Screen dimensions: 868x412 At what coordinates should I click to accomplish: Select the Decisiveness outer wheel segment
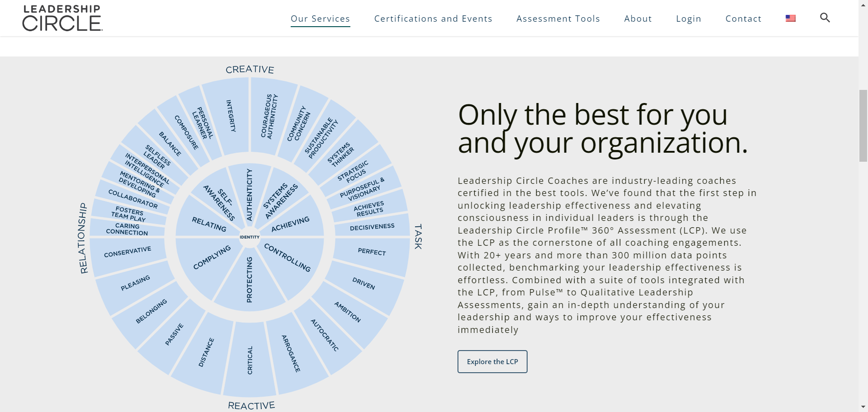pyautogui.click(x=372, y=227)
